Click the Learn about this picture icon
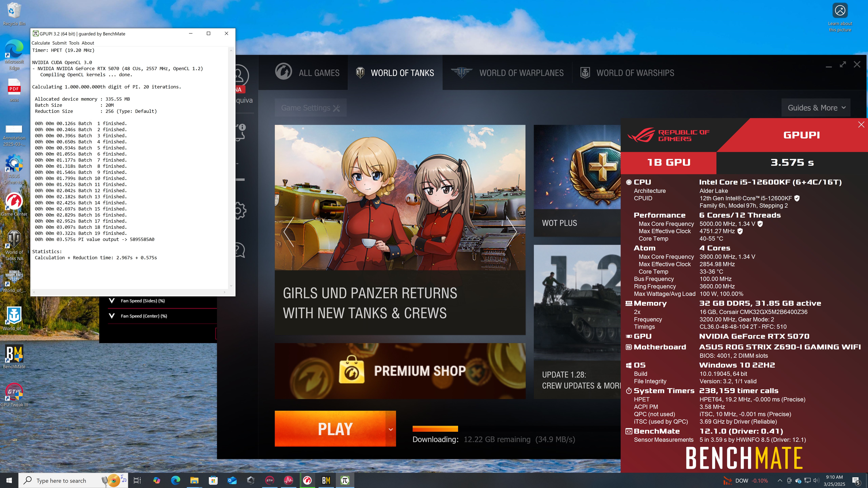Viewport: 868px width, 488px height. tap(840, 17)
